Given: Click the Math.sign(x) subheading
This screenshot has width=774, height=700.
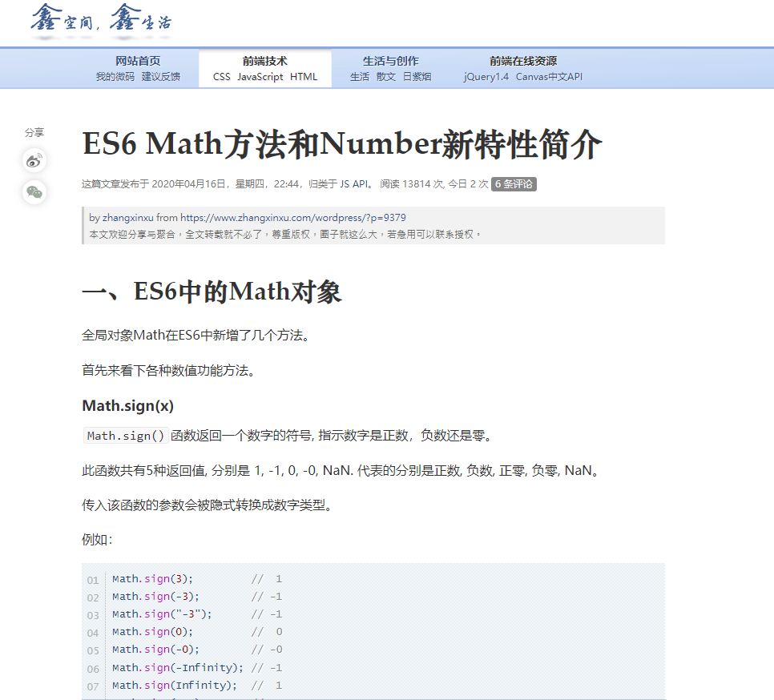Looking at the screenshot, I should [x=128, y=405].
